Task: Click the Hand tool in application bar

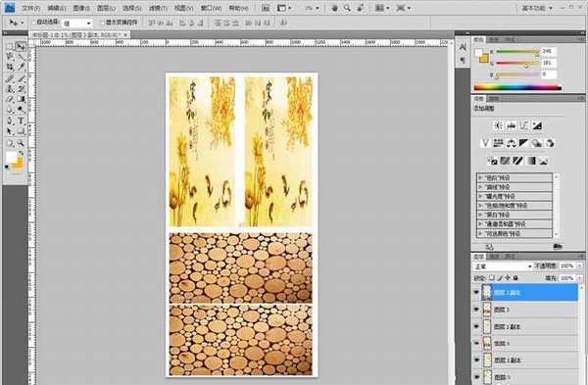Action: tap(334, 8)
